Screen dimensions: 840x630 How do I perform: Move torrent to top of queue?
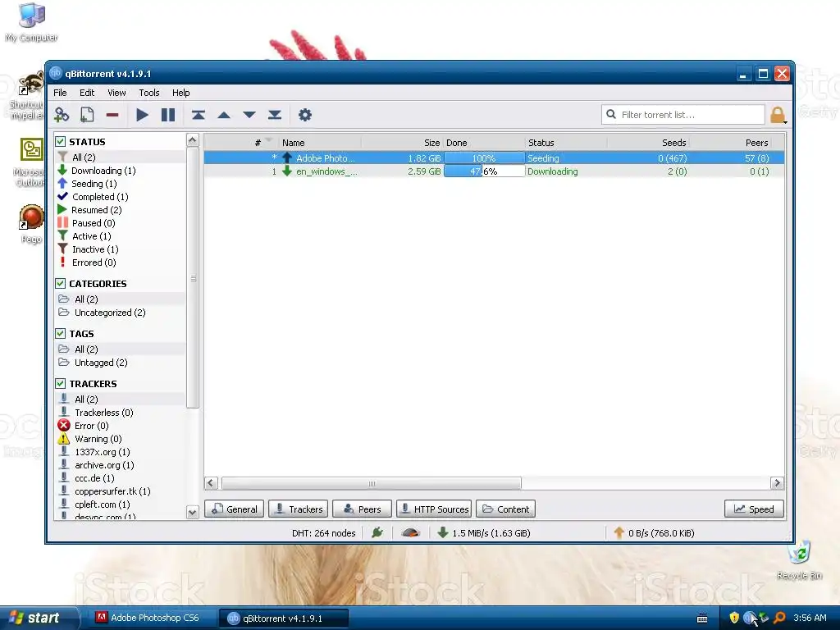pyautogui.click(x=199, y=115)
